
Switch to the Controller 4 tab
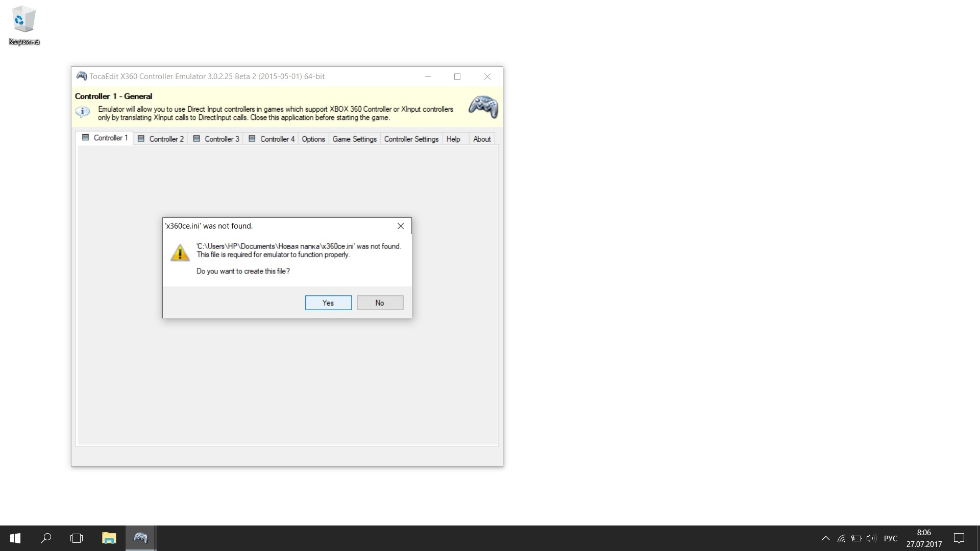272,139
